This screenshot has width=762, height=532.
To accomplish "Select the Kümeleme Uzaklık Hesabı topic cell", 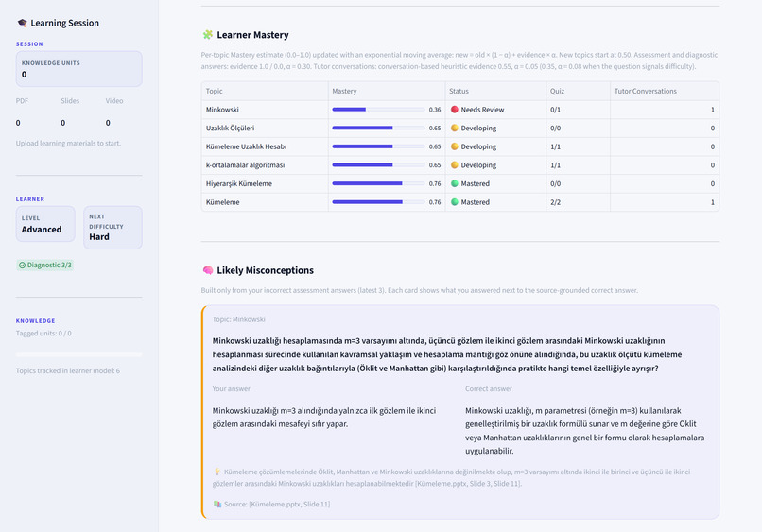I will coord(266,146).
